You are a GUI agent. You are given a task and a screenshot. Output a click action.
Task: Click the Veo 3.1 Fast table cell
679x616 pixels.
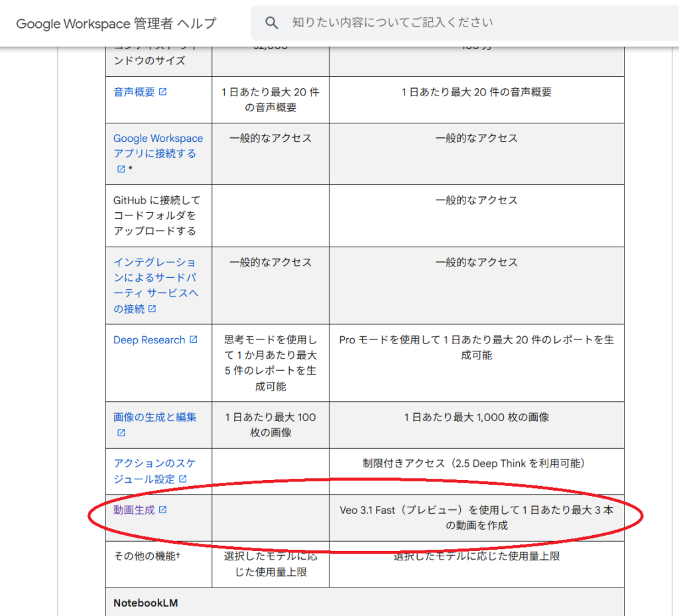(476, 517)
